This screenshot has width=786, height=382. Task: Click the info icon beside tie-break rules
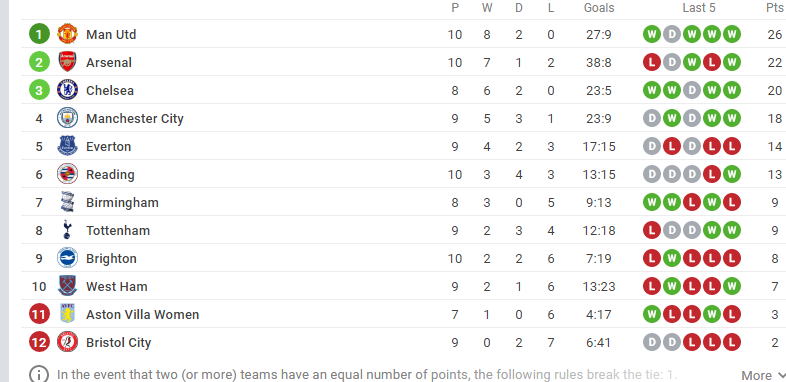(39, 375)
